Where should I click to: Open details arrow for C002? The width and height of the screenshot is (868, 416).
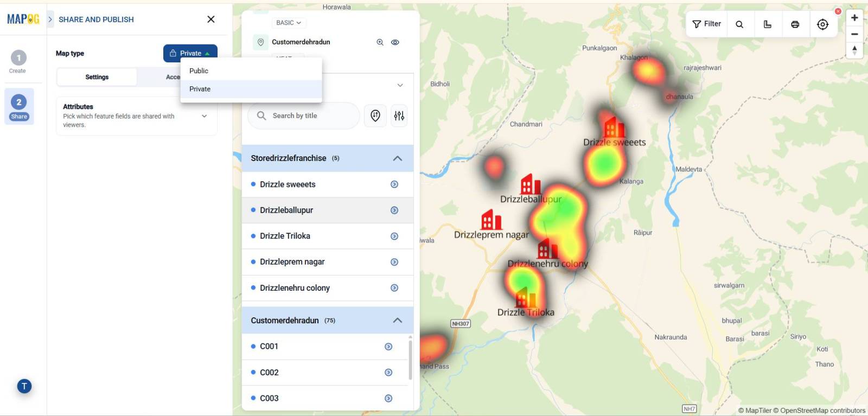point(388,373)
